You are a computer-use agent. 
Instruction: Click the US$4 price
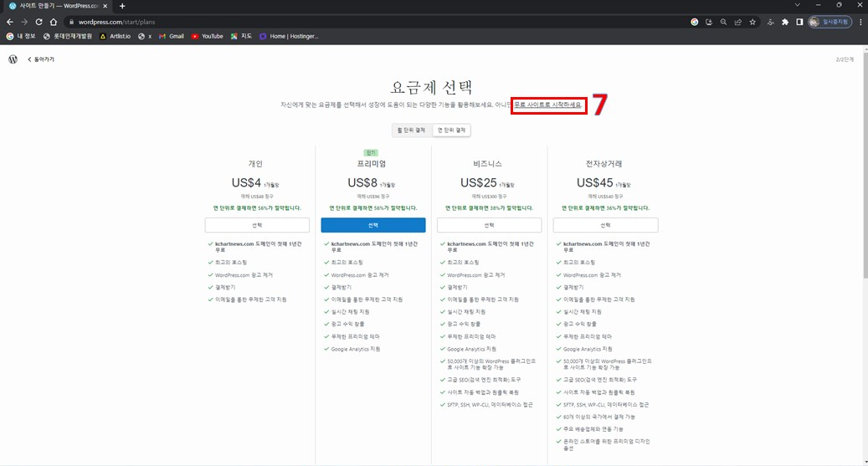[x=246, y=182]
